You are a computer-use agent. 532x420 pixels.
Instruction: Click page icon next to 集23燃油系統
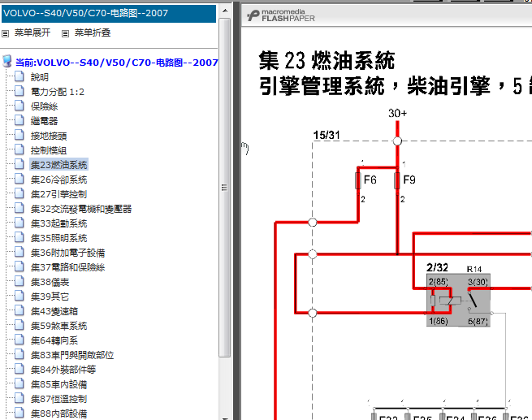pos(19,164)
